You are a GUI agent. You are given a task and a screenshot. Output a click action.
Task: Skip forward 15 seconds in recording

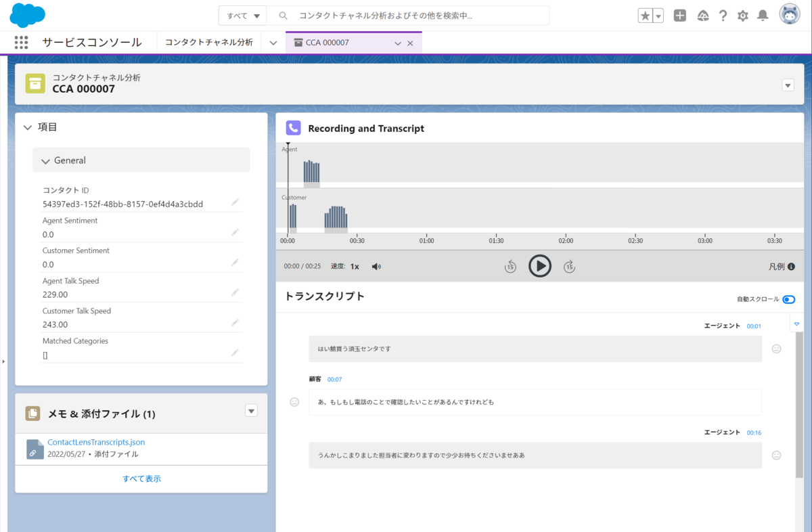(569, 267)
